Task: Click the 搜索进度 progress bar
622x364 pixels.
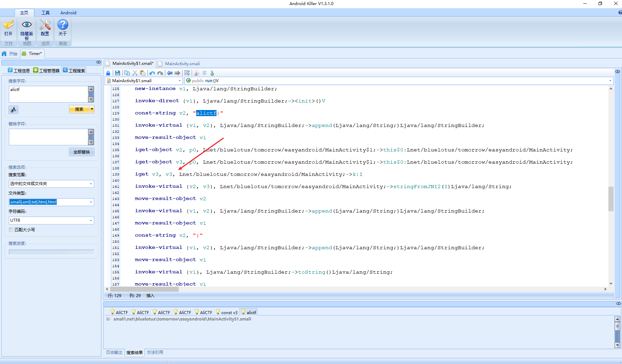Action: tap(51, 252)
